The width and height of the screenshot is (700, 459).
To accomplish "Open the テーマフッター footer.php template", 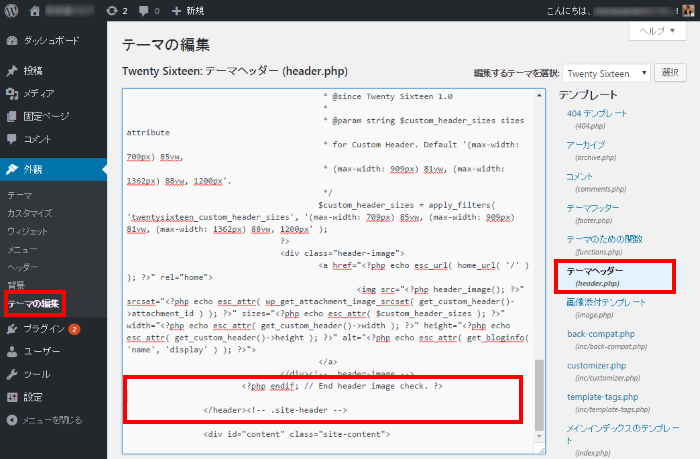I will 593,208.
